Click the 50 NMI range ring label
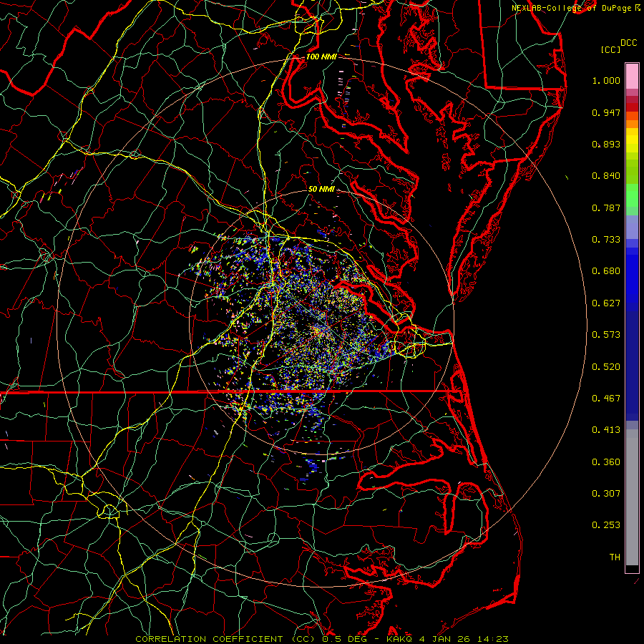The image size is (644, 644). tap(321, 190)
